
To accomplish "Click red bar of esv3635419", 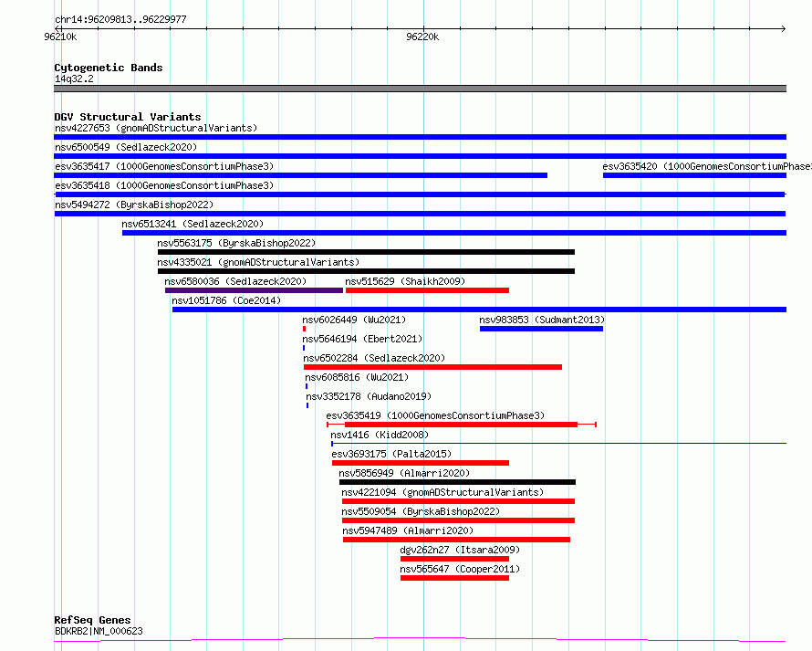I will tap(461, 425).
